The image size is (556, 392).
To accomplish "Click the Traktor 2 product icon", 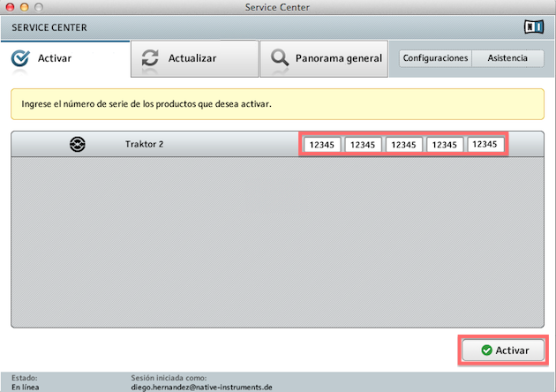I will 78,144.
